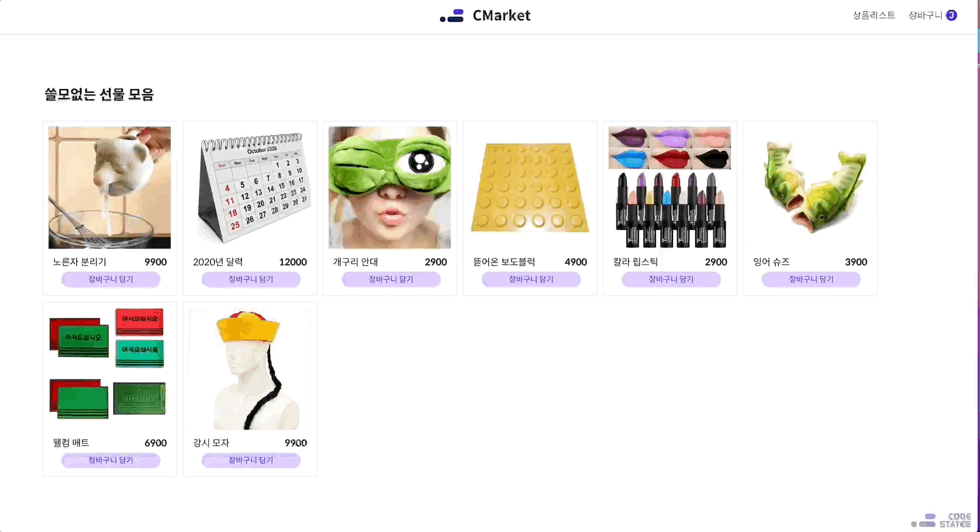
Task: Add 개구리 안대 to the cart
Action: [391, 279]
